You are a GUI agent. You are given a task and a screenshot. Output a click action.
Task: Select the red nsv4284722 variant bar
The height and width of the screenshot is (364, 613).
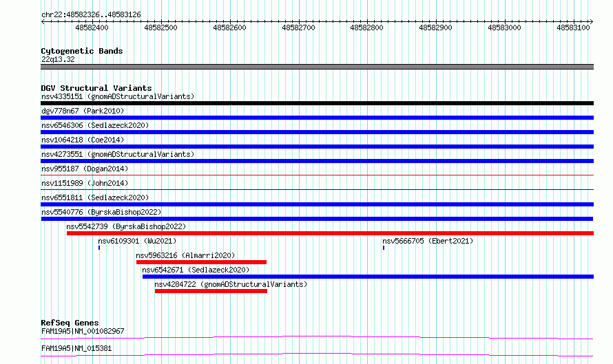click(211, 291)
